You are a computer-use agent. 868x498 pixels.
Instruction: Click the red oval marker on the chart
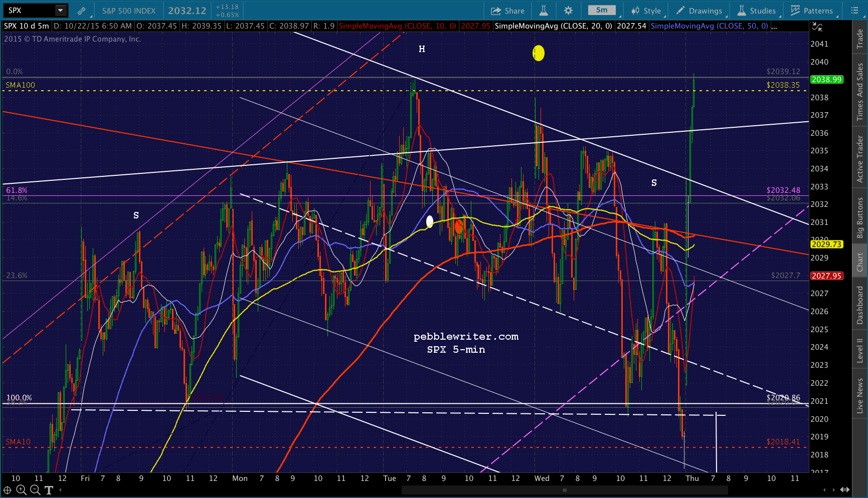pyautogui.click(x=459, y=226)
